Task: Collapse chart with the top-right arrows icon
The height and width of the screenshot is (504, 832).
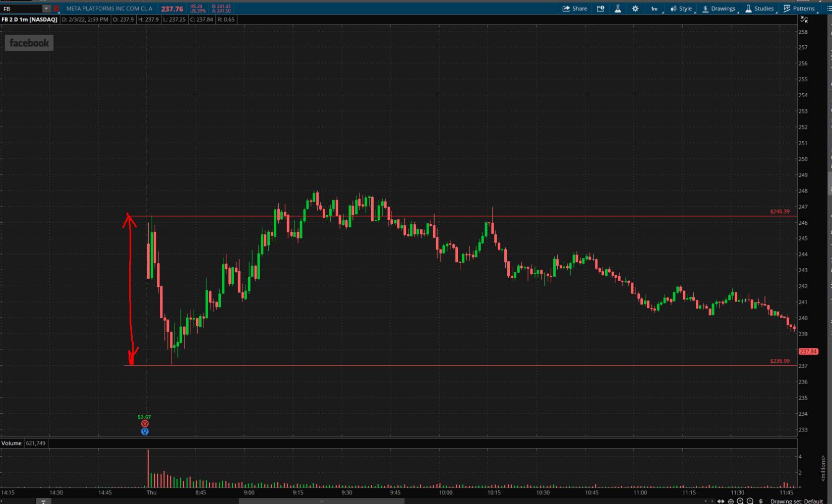Action: [804, 20]
